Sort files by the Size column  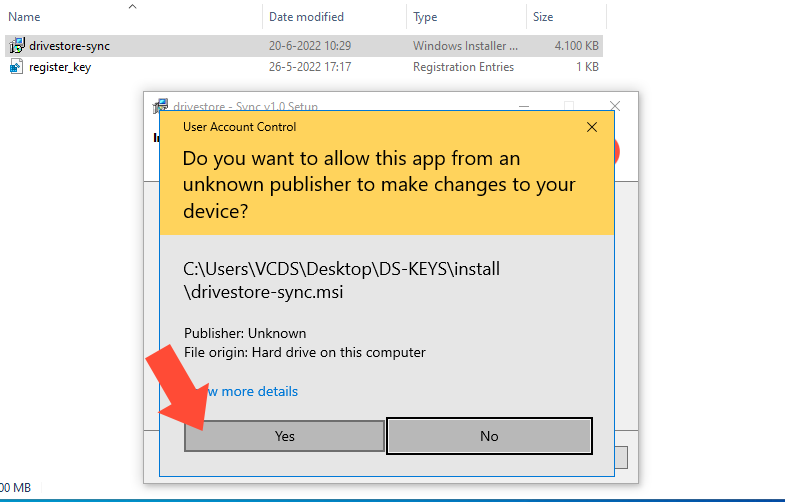(x=543, y=17)
